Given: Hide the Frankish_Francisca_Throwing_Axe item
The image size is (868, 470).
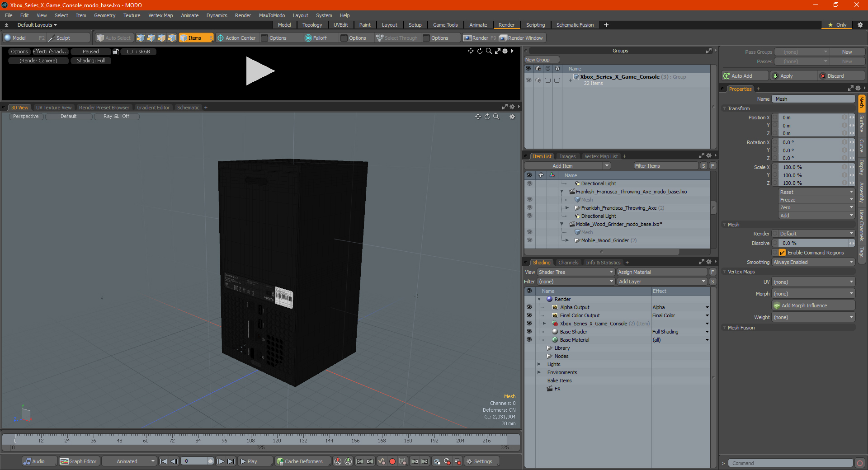Looking at the screenshot, I should pyautogui.click(x=529, y=208).
